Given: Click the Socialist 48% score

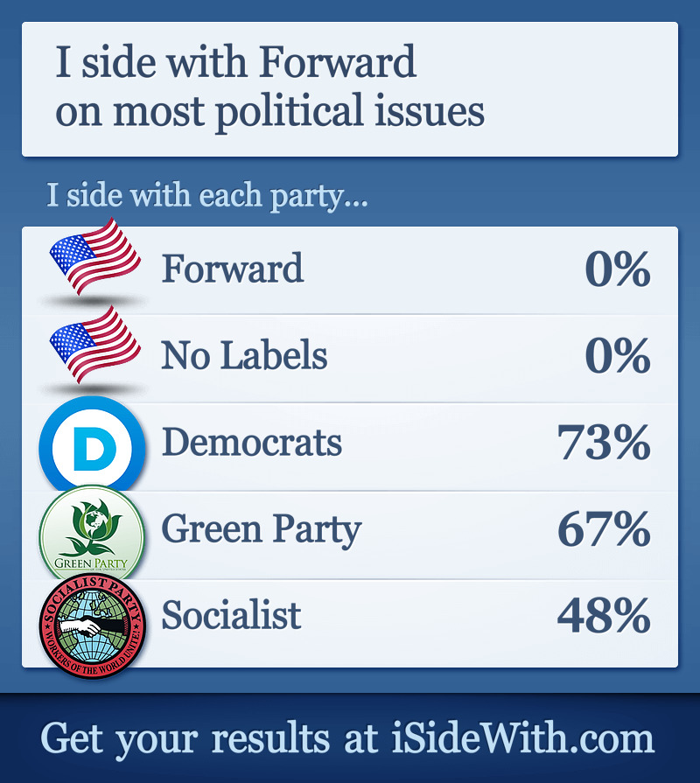Looking at the screenshot, I should point(604,616).
